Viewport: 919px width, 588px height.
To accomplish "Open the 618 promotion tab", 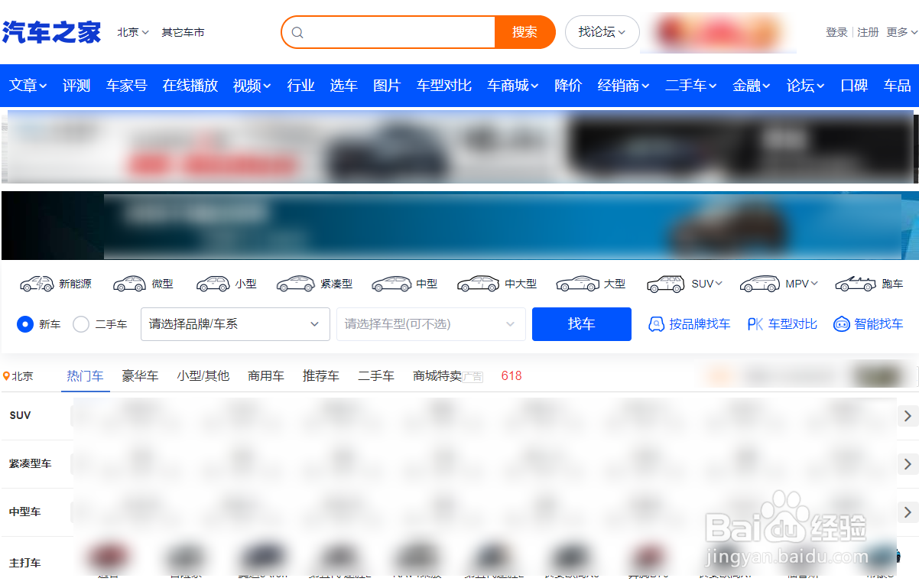I will pos(511,376).
